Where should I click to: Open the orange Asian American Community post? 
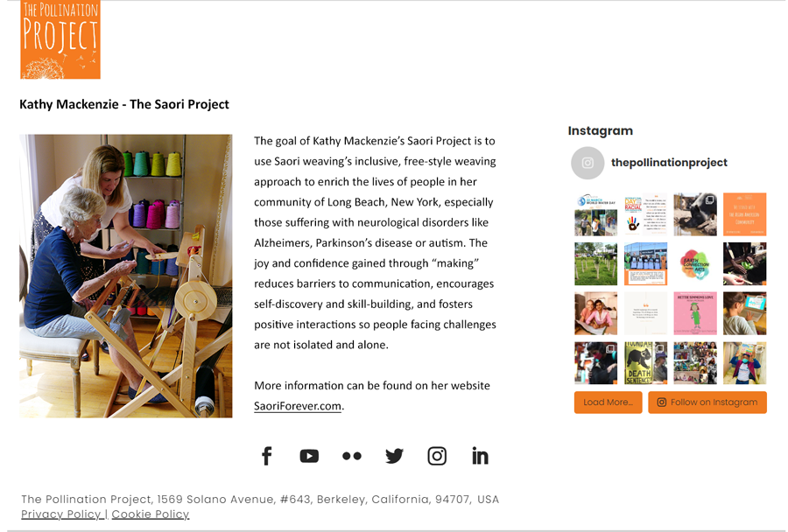(745, 214)
